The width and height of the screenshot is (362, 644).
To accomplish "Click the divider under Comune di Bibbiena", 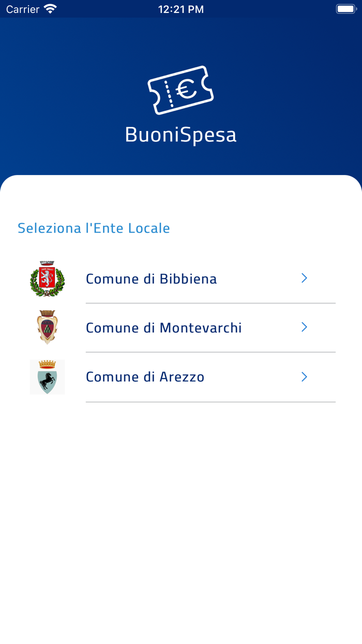I will point(210,300).
